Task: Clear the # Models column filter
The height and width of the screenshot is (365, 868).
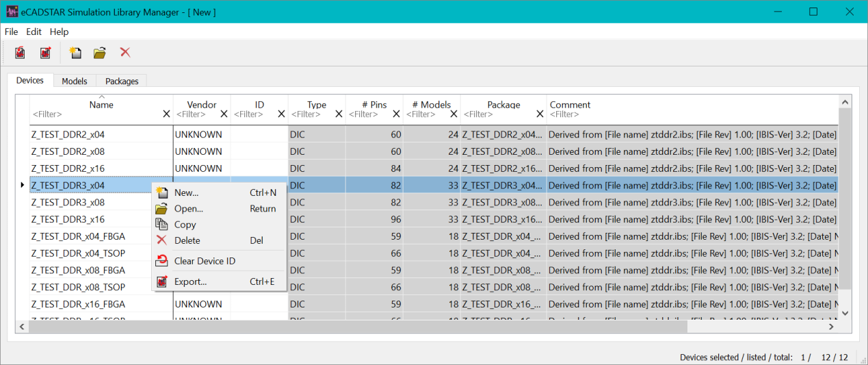Action: [x=453, y=114]
